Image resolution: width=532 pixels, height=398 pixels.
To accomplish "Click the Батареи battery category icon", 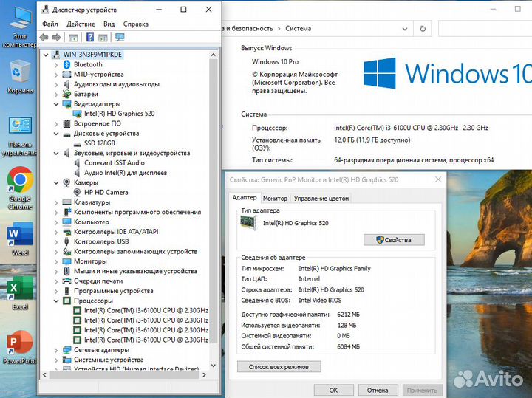I will 66,94.
